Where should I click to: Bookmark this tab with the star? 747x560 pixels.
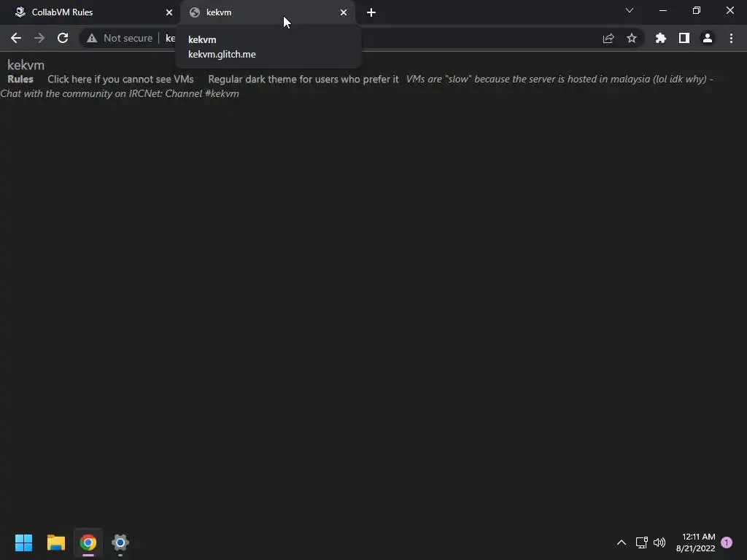tap(632, 38)
